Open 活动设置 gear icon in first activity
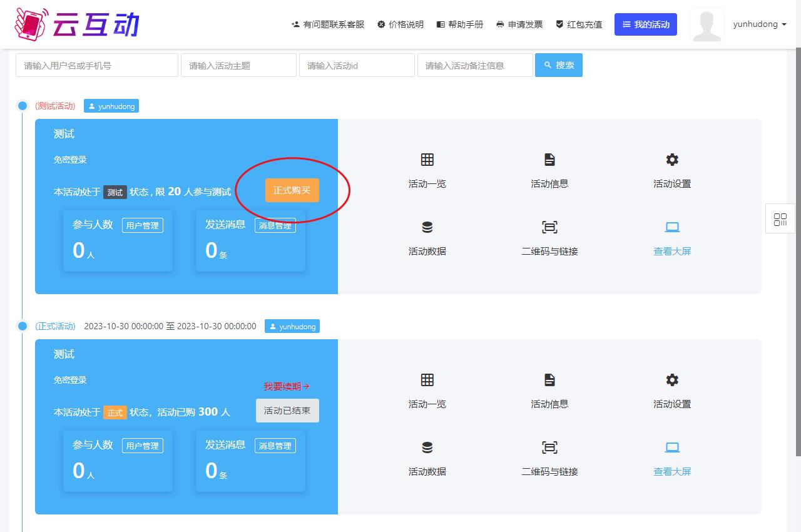Screen dimensions: 801x532 tap(672, 160)
